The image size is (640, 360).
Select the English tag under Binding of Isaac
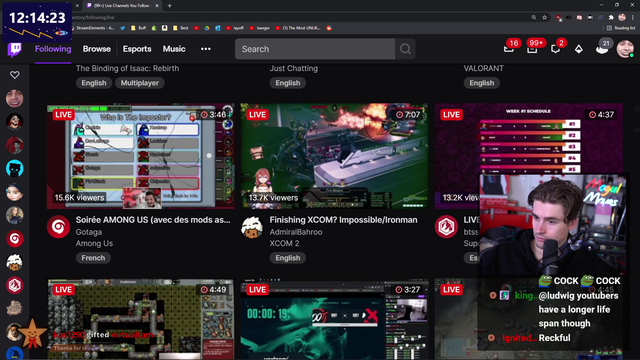pos(94,83)
